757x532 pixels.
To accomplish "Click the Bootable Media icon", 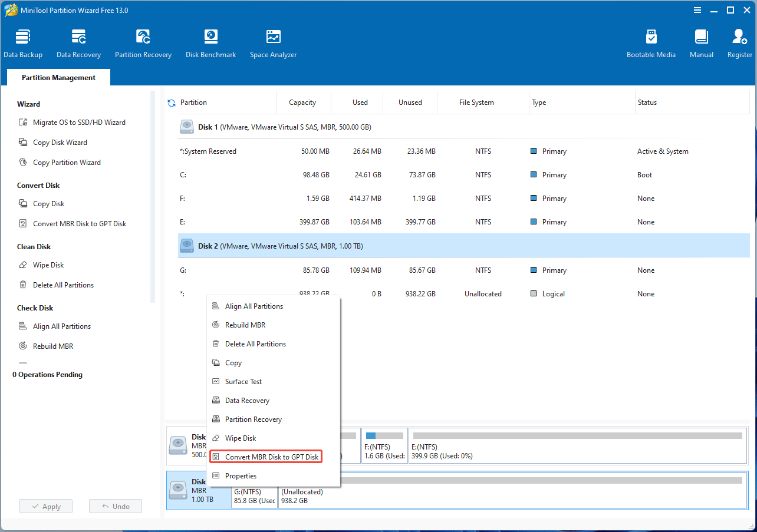I will [651, 44].
